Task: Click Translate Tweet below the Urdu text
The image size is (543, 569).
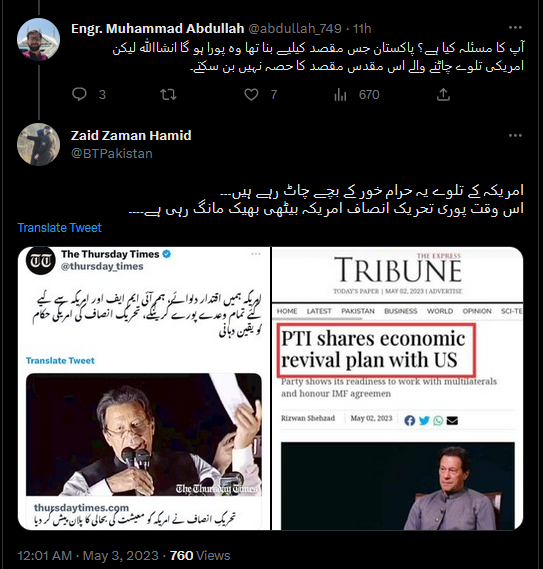Action: pyautogui.click(x=60, y=228)
